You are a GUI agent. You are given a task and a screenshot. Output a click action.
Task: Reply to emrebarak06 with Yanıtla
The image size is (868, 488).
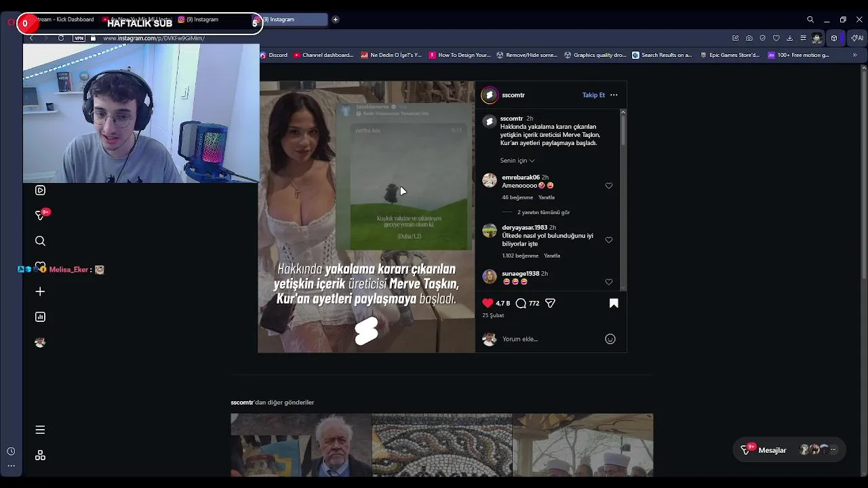point(547,197)
